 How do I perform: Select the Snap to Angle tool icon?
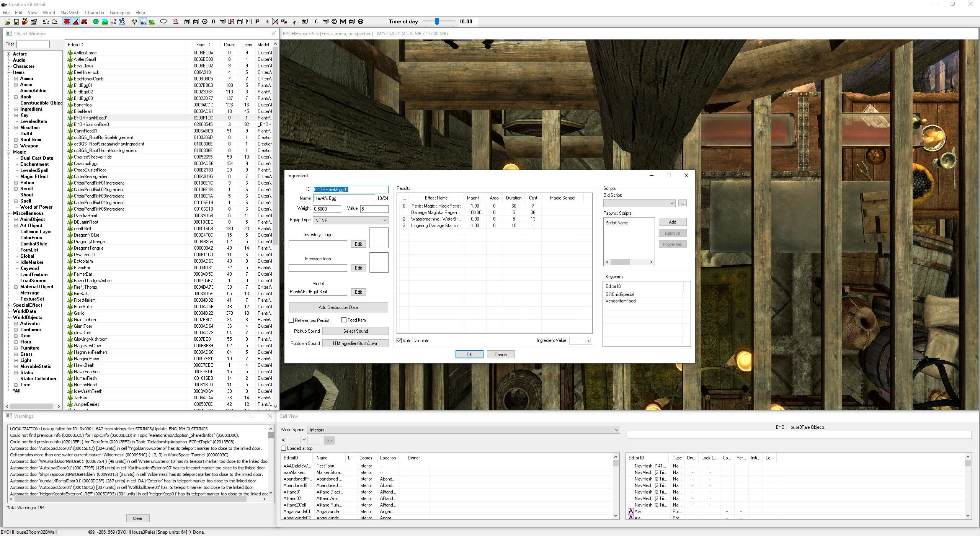coord(75,22)
